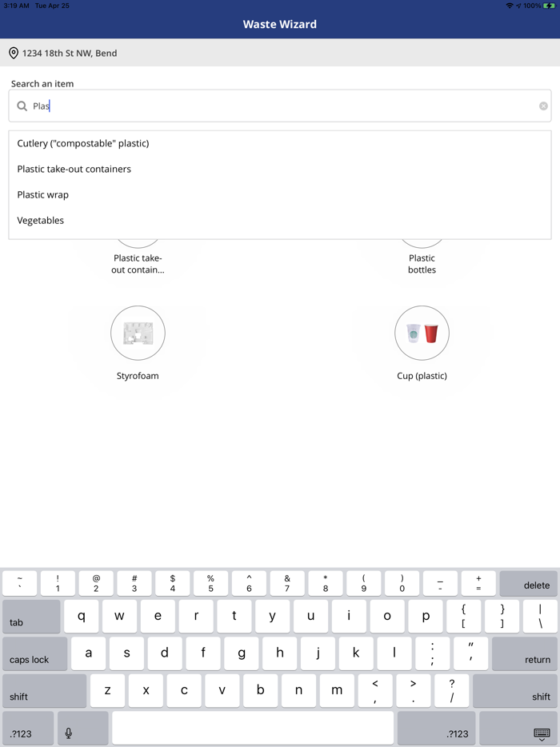Viewport: 560px width, 747px height.
Task: Tap the number 1 key
Action: point(58,584)
